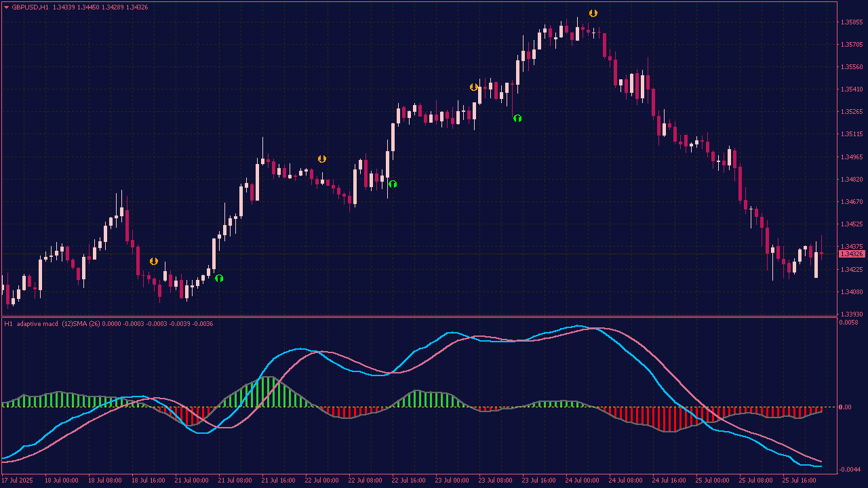Screen dimensions: 868x488
Task: Click the 25 Jul 16:00 time label
Action: [799, 481]
